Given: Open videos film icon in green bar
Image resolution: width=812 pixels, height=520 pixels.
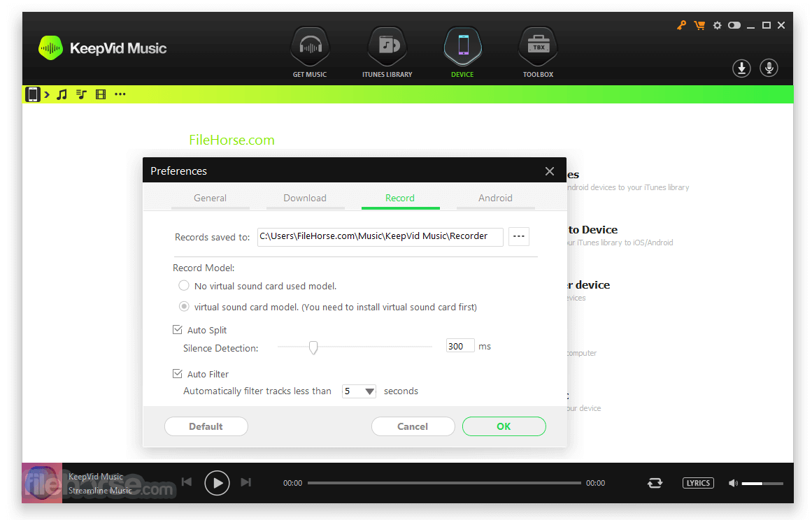Looking at the screenshot, I should coord(101,94).
